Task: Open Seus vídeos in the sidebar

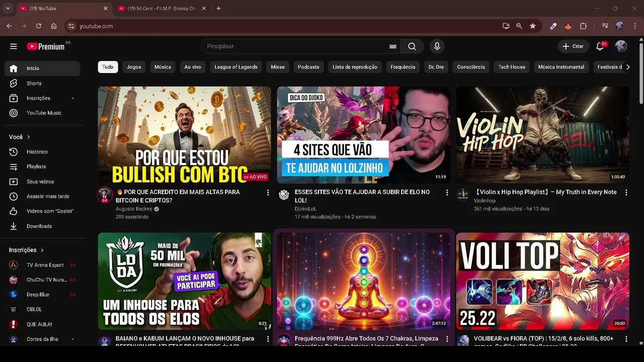Action: pyautogui.click(x=42, y=182)
